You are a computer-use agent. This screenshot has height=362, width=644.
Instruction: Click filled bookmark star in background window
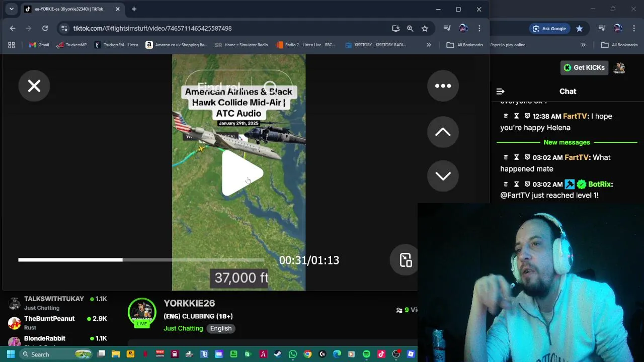tap(580, 28)
